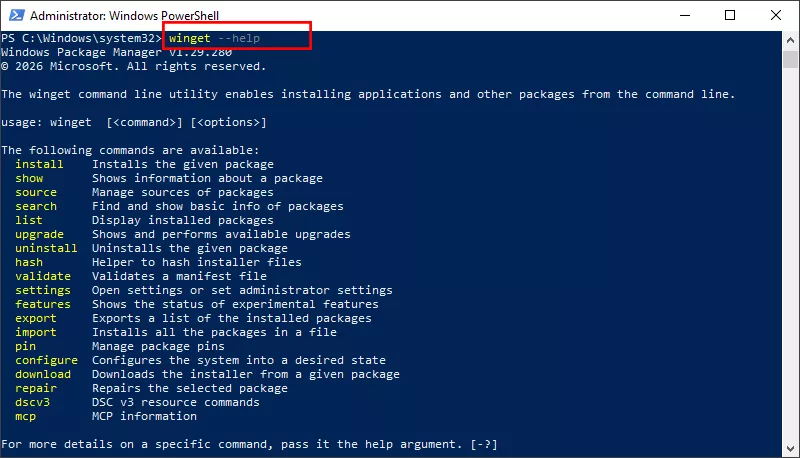Click the 'settings' command name
Viewport: 800px width, 458px height.
43,290
